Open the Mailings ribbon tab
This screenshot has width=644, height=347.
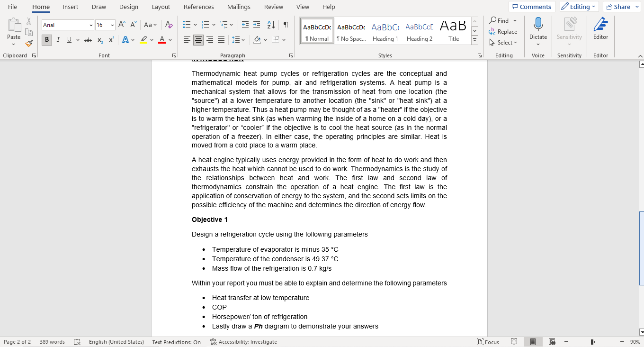point(238,7)
